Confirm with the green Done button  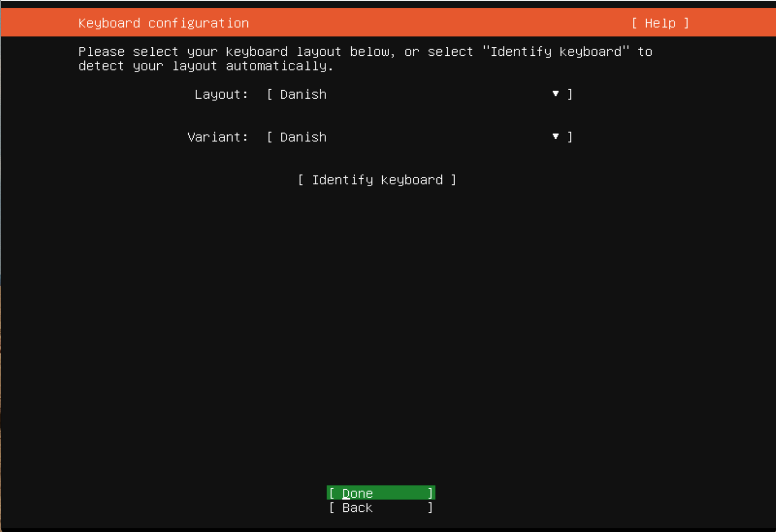tap(380, 493)
